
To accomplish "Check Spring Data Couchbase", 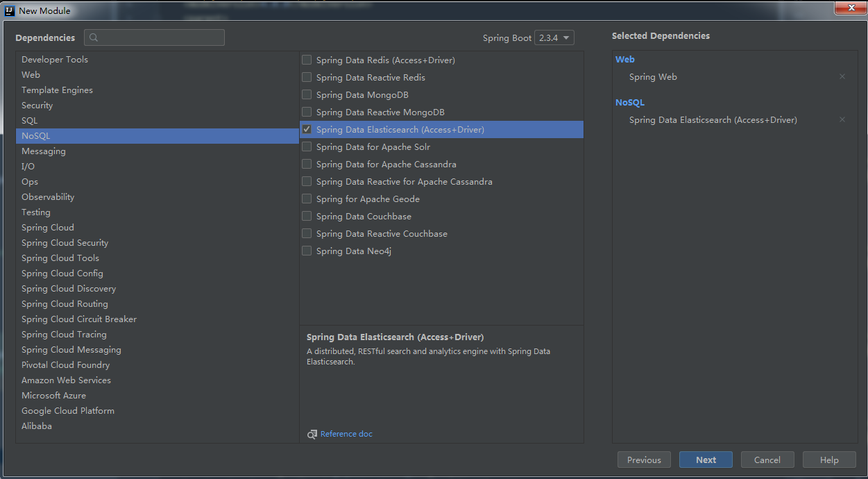I will [x=307, y=217].
